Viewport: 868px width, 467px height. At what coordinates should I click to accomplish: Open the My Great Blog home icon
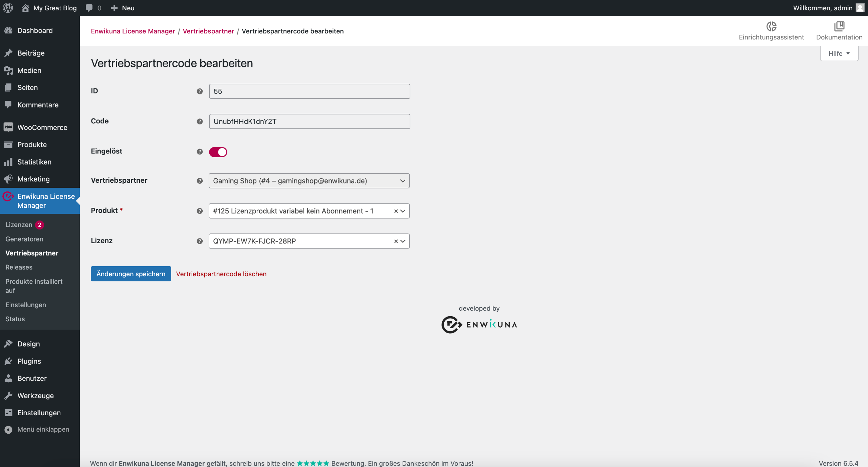pos(25,8)
